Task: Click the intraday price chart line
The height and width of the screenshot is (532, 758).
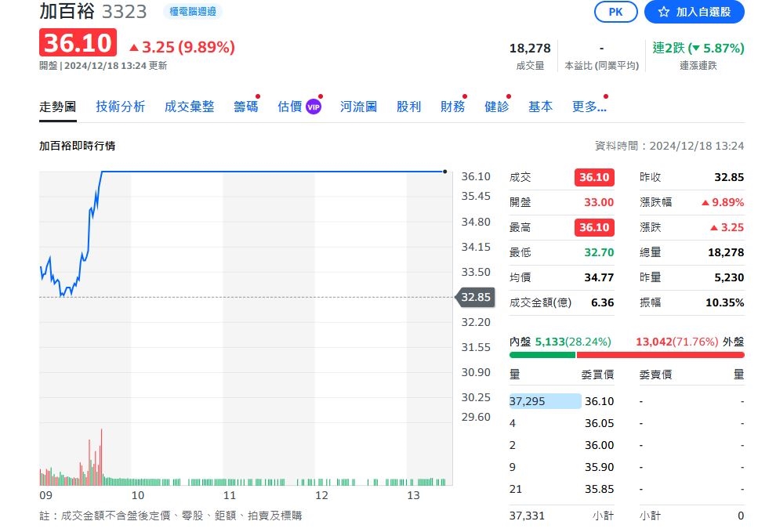Action: [235, 169]
